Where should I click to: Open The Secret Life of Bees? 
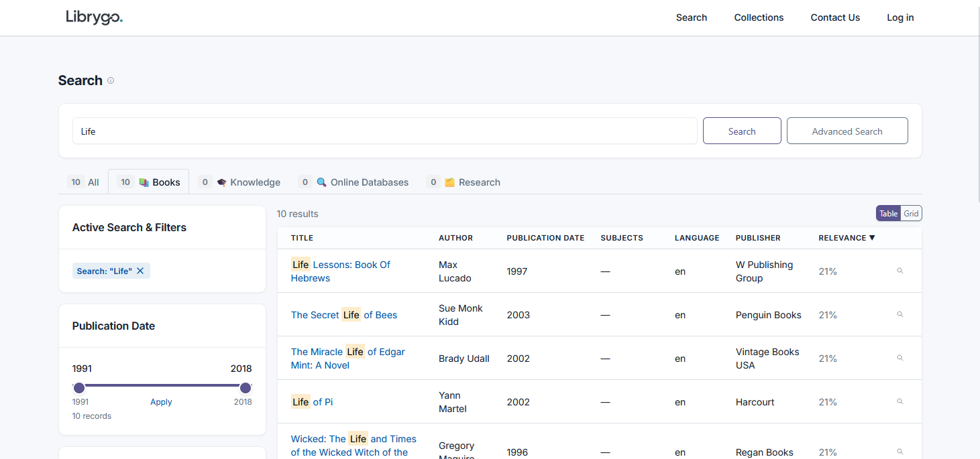(344, 315)
